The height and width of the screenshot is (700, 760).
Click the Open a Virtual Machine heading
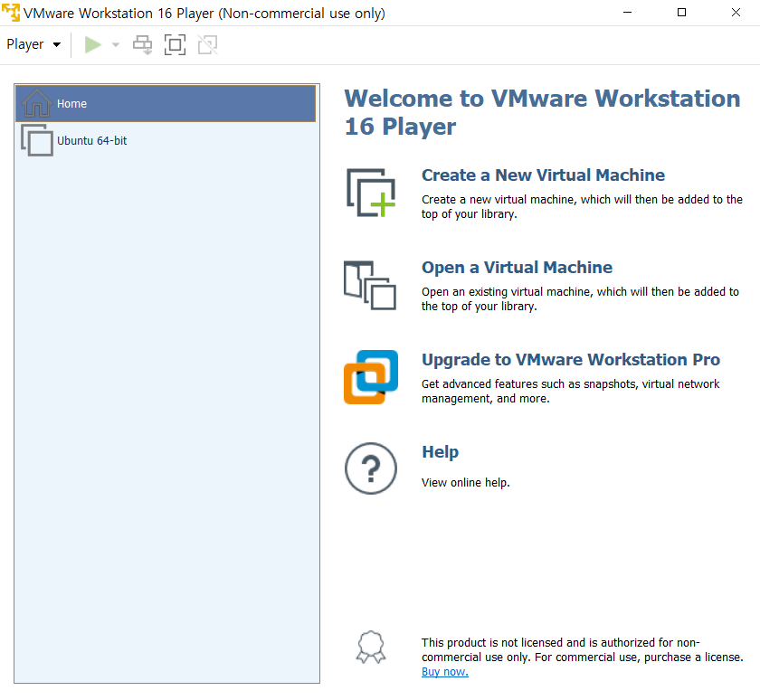point(517,268)
